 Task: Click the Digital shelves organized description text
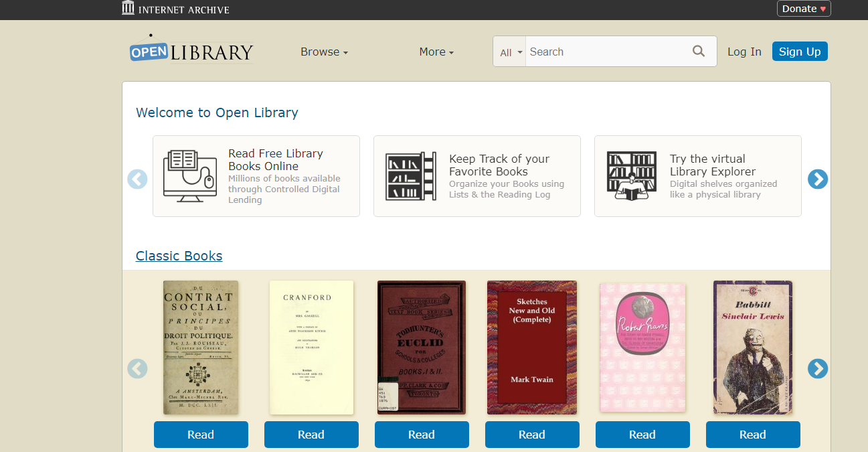point(723,189)
